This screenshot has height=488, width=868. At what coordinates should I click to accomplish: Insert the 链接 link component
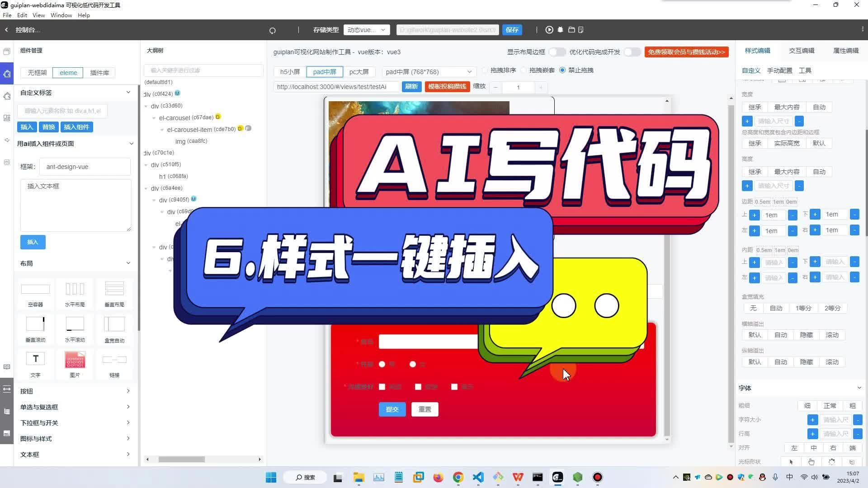pyautogui.click(x=114, y=365)
